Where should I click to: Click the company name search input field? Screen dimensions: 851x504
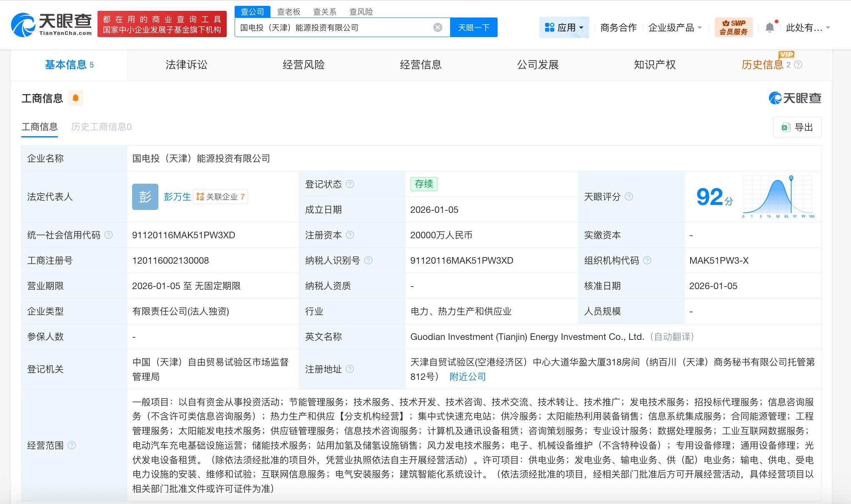[x=333, y=27]
